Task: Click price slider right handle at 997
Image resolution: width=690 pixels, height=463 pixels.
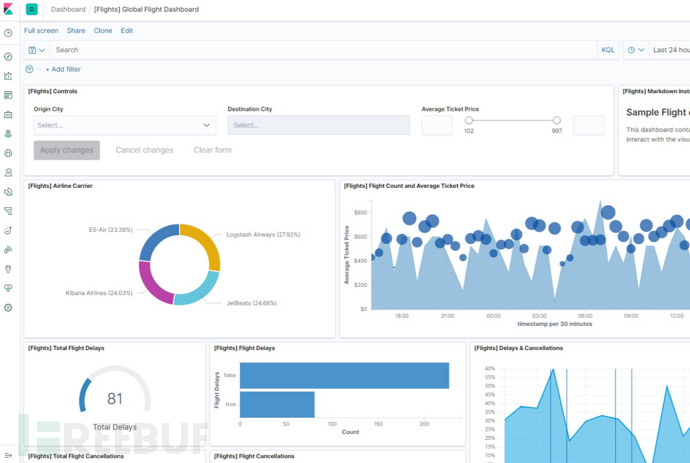Action: pos(557,120)
